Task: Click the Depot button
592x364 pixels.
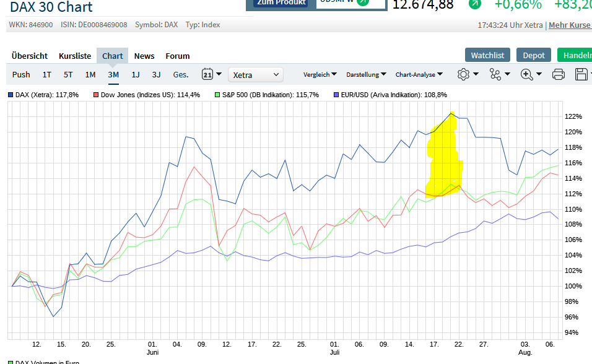Action: click(534, 55)
